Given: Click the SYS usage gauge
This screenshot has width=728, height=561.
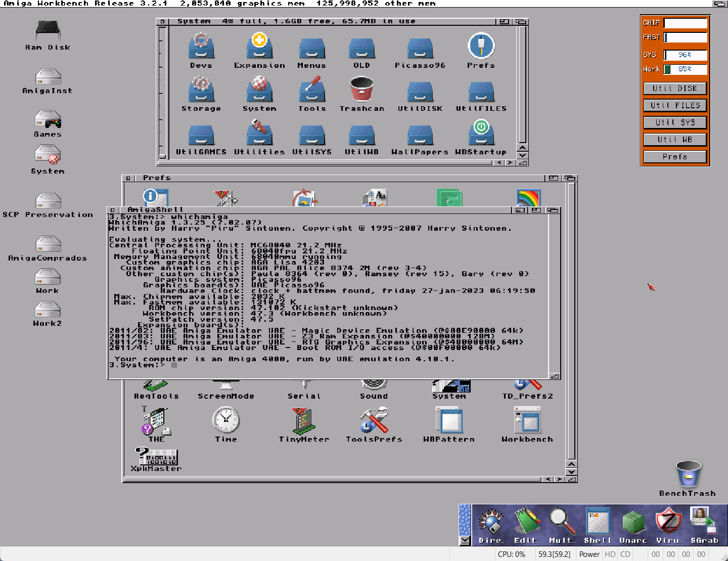Looking at the screenshot, I should [x=685, y=55].
